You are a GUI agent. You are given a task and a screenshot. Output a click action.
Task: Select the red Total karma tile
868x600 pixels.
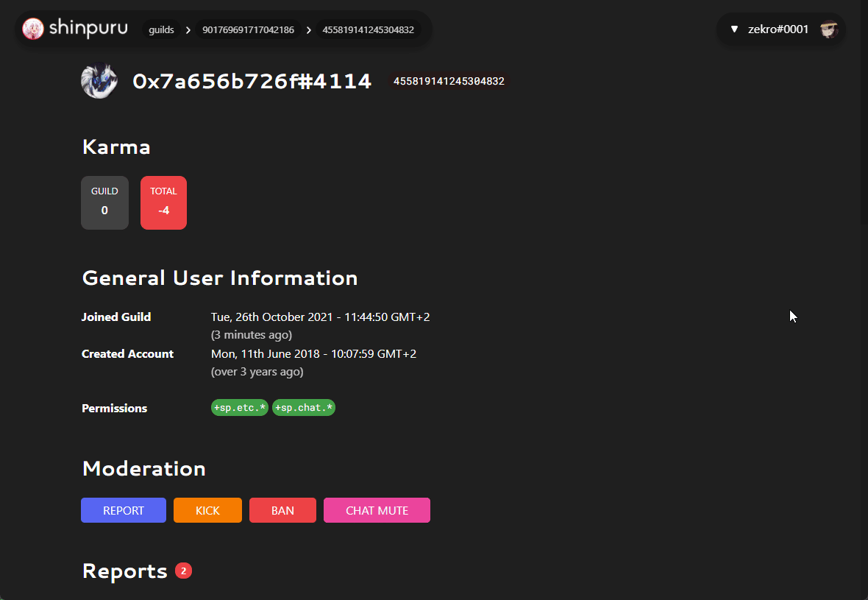coord(163,202)
